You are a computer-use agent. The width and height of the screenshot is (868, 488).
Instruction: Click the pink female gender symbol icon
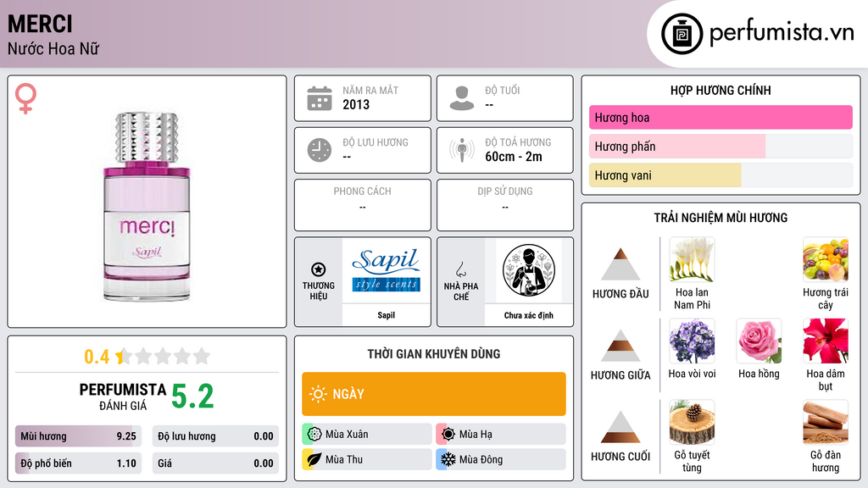pyautogui.click(x=25, y=98)
